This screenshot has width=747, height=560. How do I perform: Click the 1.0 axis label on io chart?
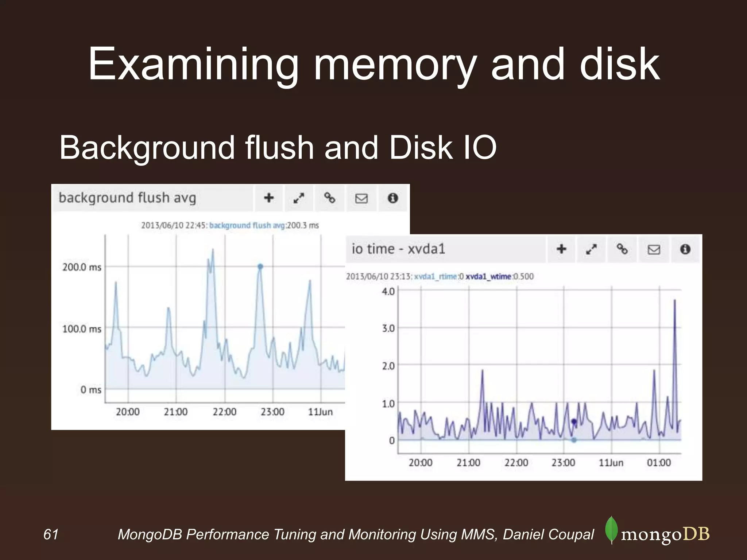pos(388,404)
